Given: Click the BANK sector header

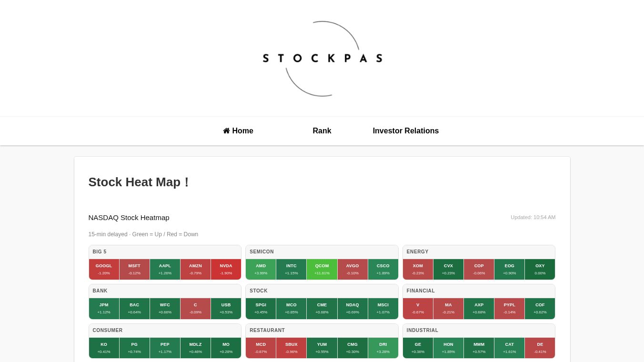Looking at the screenshot, I should tap(165, 291).
